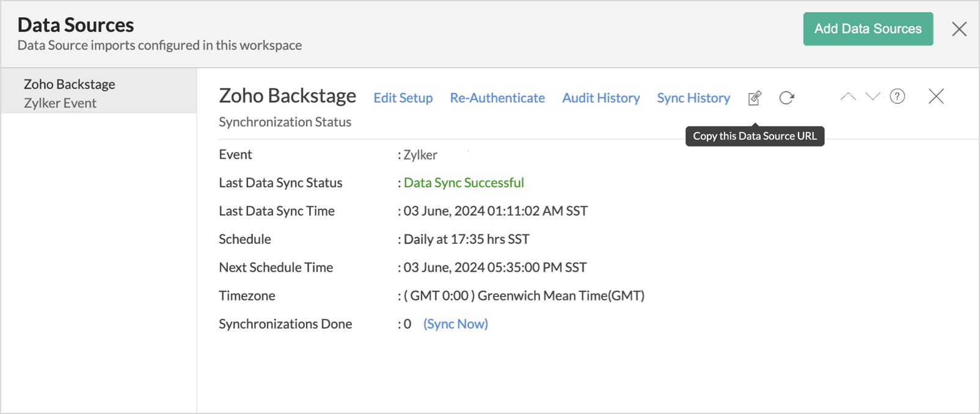Click the Event label
The image size is (980, 414).
(235, 154)
